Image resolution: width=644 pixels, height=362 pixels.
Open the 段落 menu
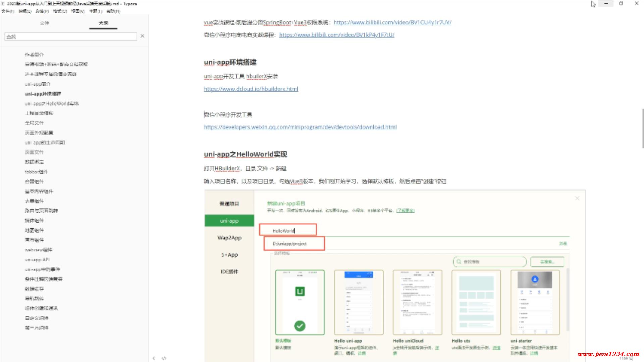coord(42,11)
